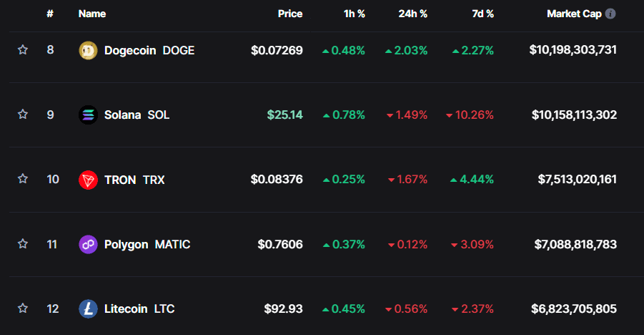
Task: Open the Polygon MATIC name link
Action: pos(147,244)
